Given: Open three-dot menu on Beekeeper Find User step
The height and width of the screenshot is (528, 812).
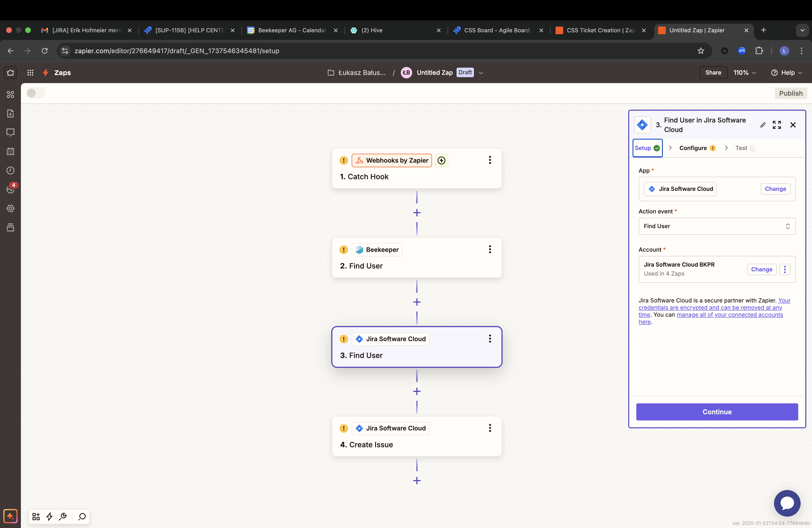Looking at the screenshot, I should (x=490, y=249).
